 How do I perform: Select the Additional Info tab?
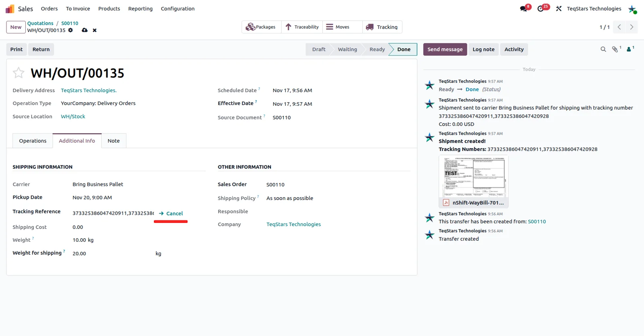[x=77, y=141]
